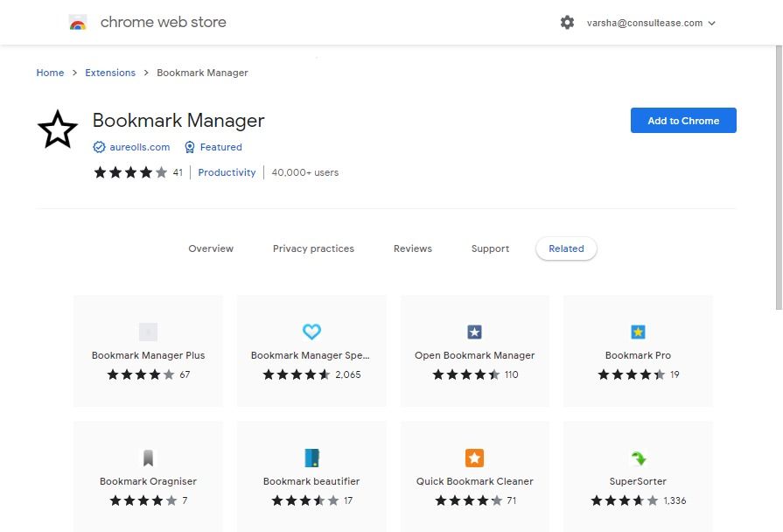Click the Quick Bookmark Cleaner orange star icon
This screenshot has height=532, width=783.
pyautogui.click(x=474, y=458)
